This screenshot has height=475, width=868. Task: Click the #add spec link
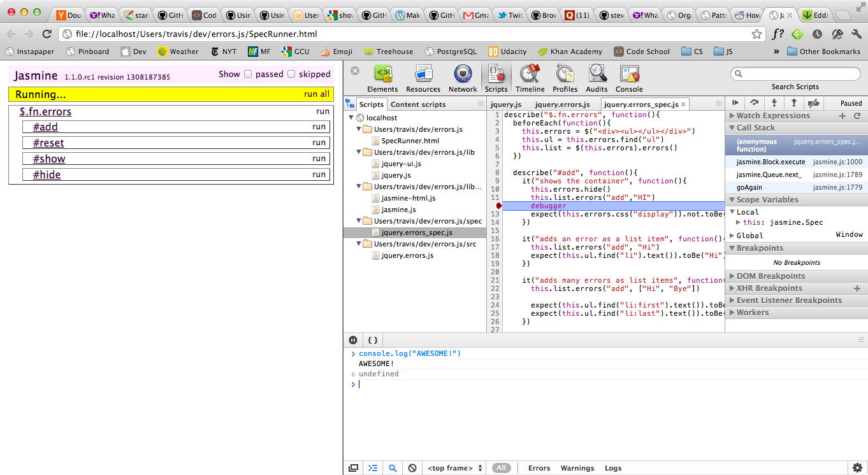[45, 127]
